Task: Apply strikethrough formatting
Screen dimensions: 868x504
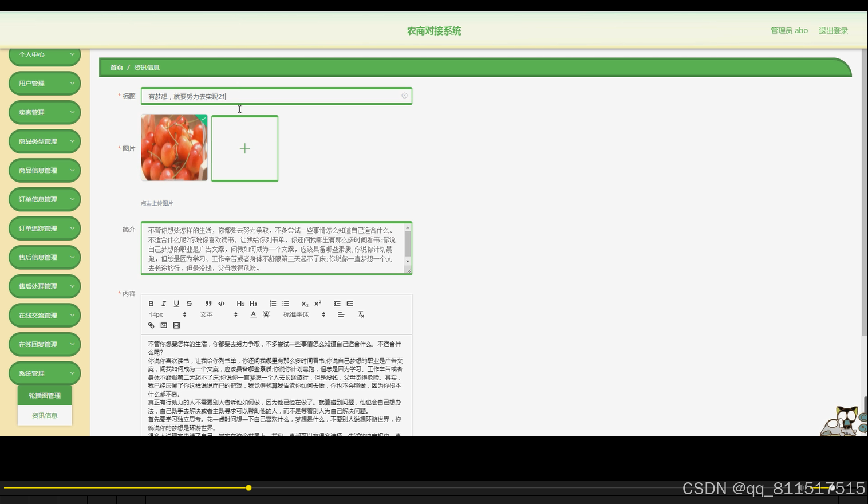Action: (188, 303)
